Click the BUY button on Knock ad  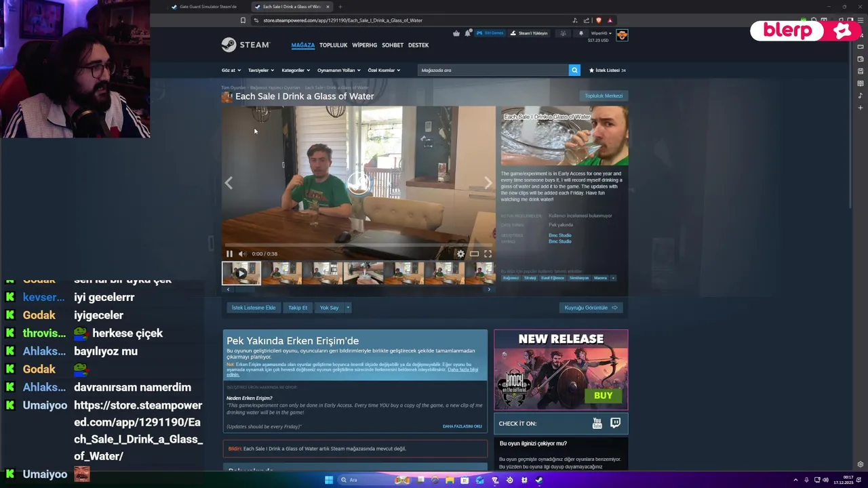pos(603,395)
